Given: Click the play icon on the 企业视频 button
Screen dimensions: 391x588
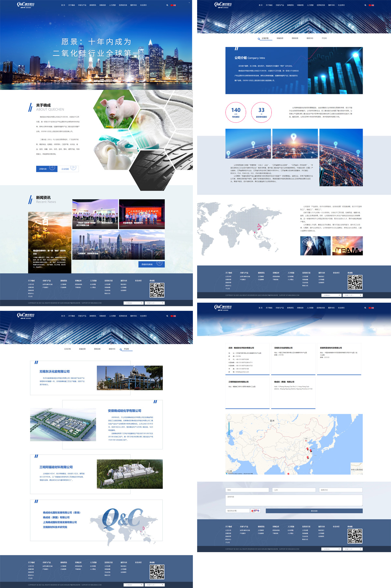Looking at the screenshot, I should click(73, 168).
